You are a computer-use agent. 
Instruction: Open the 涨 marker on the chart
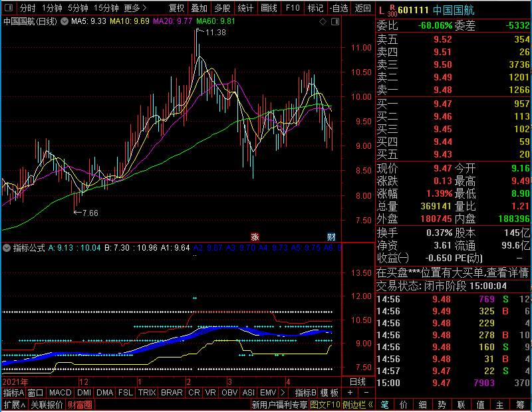tap(255, 237)
